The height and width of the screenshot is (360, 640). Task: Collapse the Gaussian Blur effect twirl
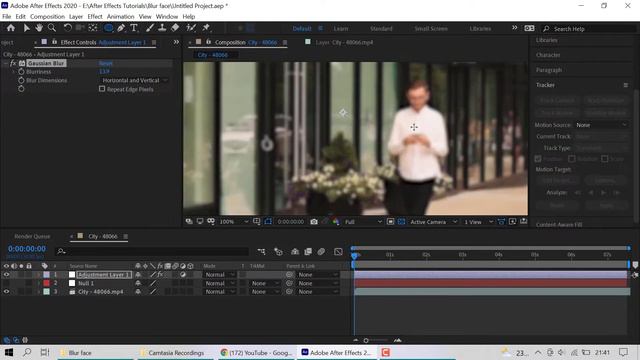pos(5,63)
